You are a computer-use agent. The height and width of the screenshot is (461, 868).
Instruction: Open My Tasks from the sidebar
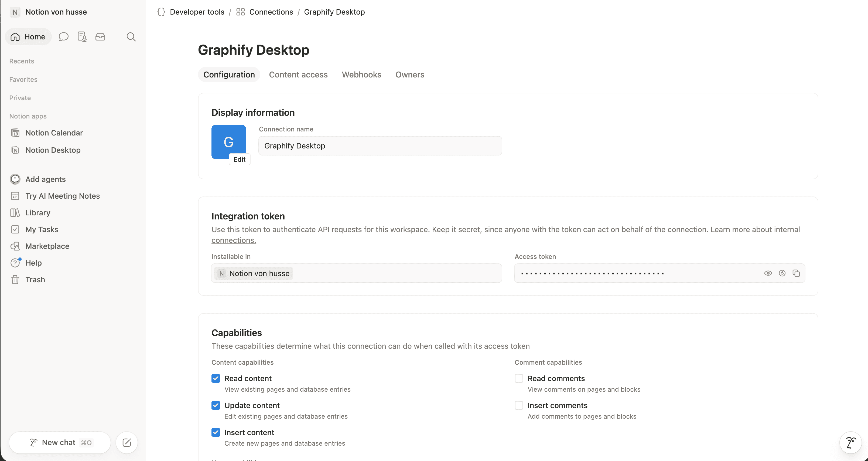click(x=42, y=230)
